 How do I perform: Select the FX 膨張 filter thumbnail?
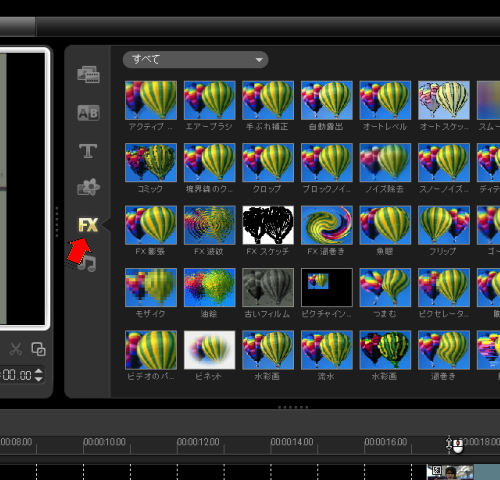pyautogui.click(x=151, y=225)
